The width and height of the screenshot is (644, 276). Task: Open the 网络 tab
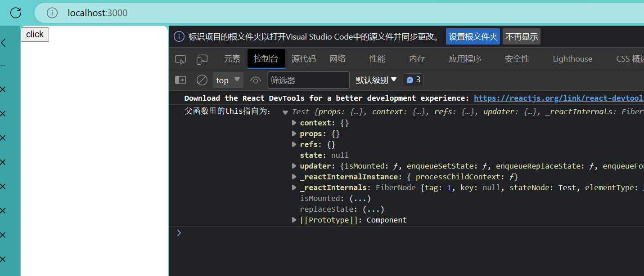[x=338, y=59]
